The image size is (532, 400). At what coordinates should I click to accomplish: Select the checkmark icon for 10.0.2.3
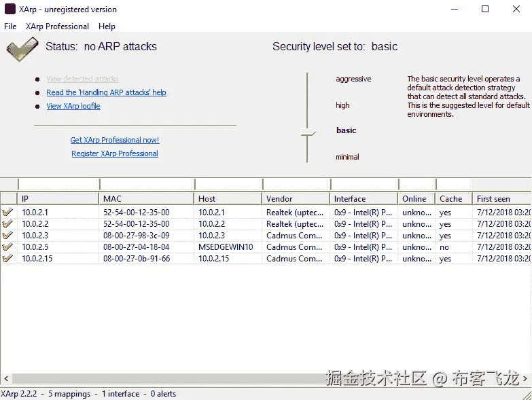coord(7,235)
